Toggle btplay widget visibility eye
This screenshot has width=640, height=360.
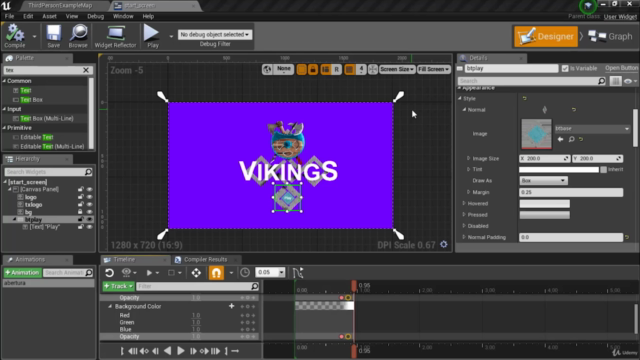[89, 220]
